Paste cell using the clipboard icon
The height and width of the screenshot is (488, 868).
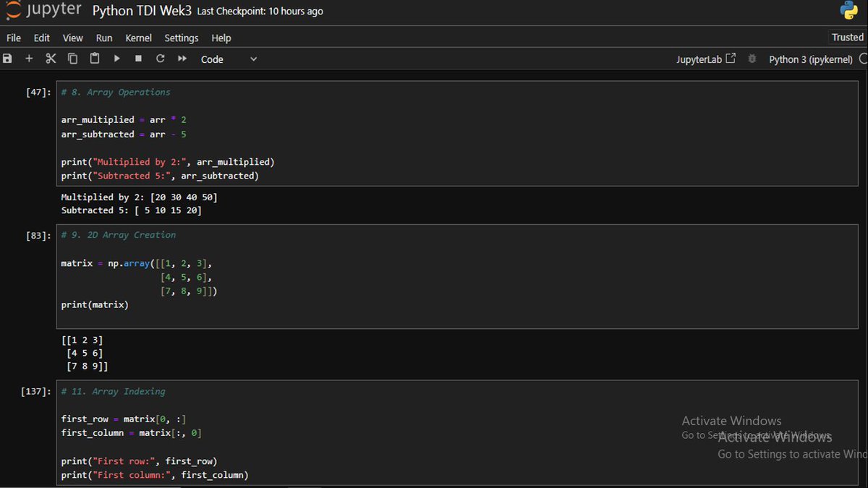pos(95,59)
